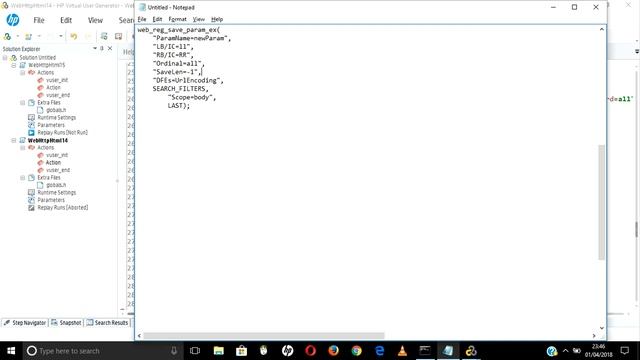The height and width of the screenshot is (360, 640).
Task: Open Replay Runs [Aborted] item
Action: [x=62, y=207]
